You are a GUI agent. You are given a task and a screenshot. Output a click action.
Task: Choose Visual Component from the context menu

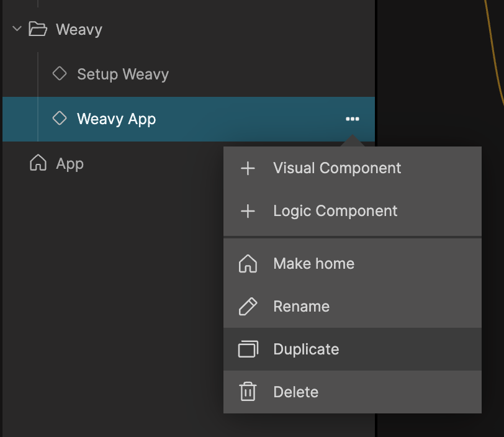pyautogui.click(x=337, y=168)
